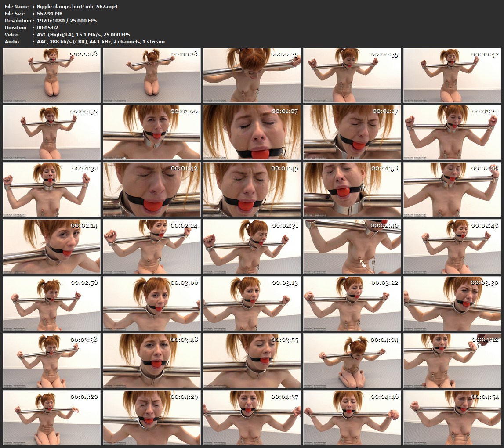Select the thumbnail timestamped 00:01:17

(x=352, y=133)
